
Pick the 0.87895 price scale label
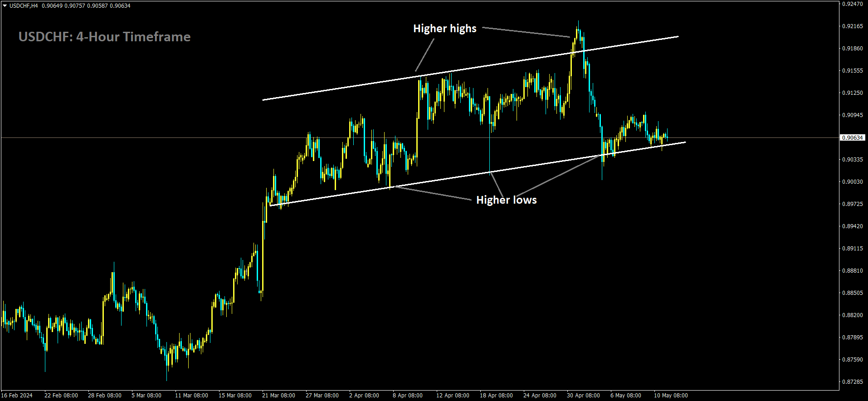click(852, 337)
